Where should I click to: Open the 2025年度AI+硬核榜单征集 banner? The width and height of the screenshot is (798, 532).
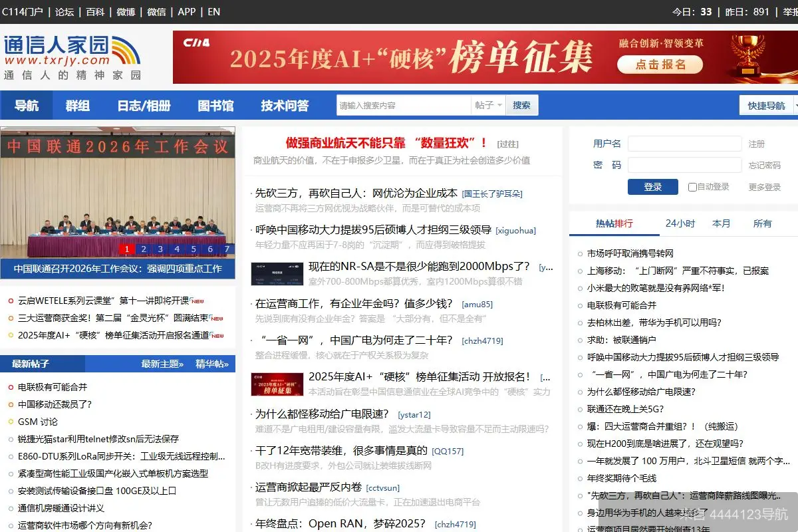click(485, 57)
